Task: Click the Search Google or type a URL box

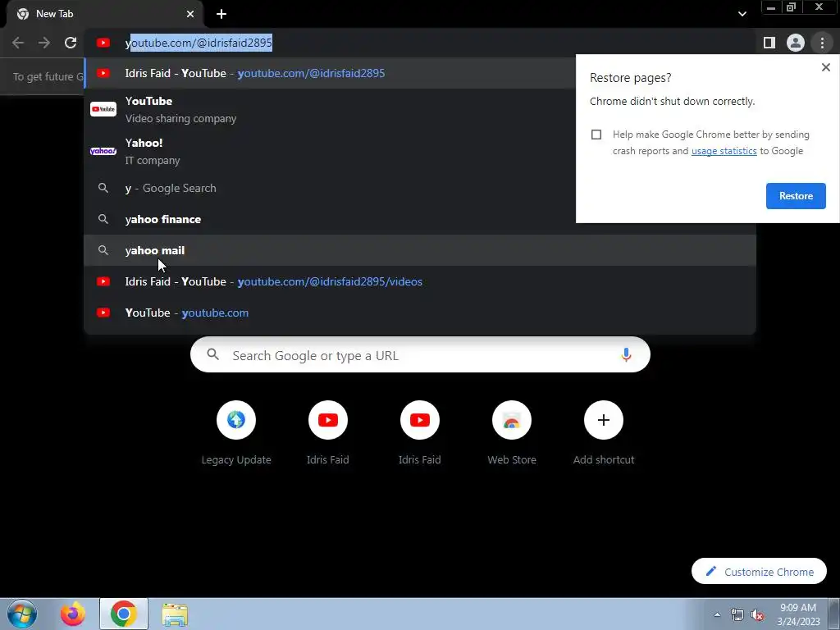Action: (420, 354)
